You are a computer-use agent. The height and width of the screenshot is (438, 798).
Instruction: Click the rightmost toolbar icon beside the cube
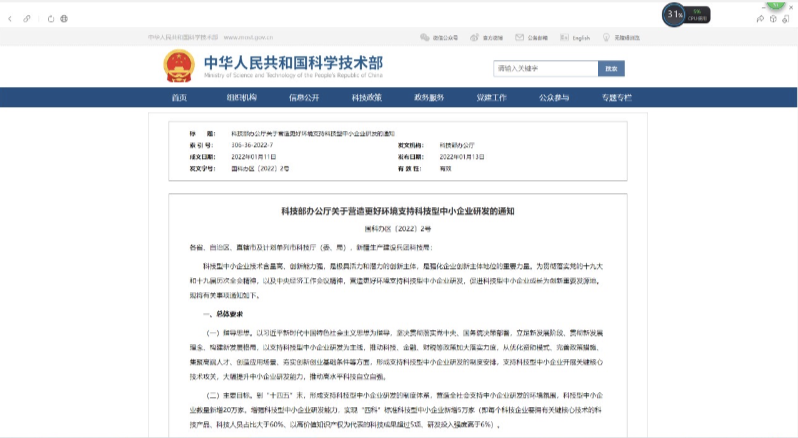coord(786,19)
